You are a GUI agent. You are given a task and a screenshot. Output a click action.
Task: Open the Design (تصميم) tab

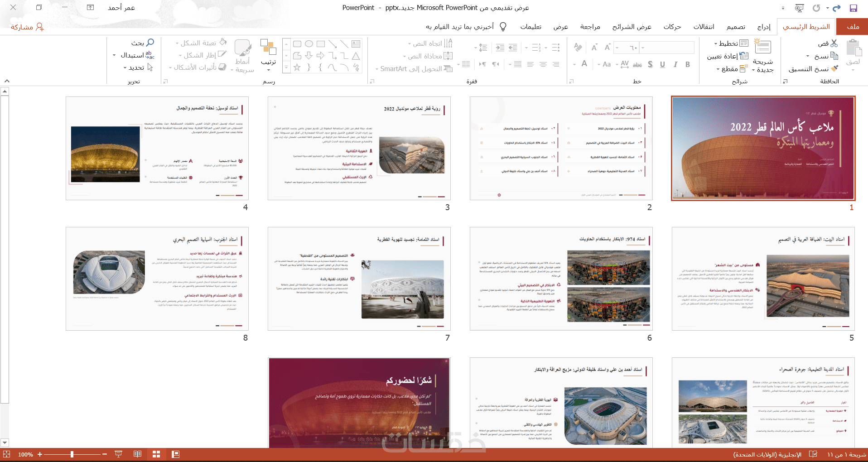click(736, 27)
